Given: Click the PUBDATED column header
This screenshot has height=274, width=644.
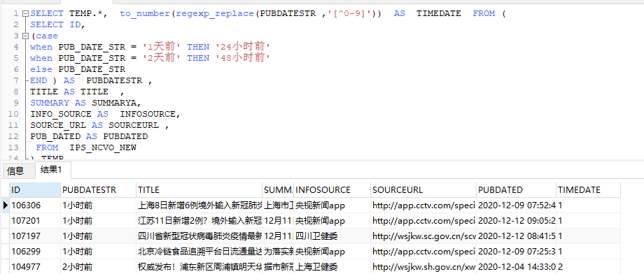Looking at the screenshot, I should tap(517, 190).
